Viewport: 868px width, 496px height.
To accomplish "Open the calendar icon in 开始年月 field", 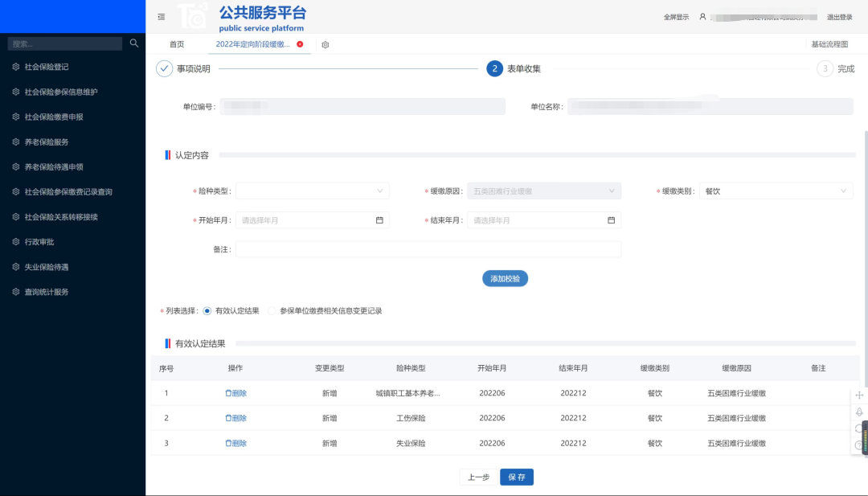I will pyautogui.click(x=380, y=219).
